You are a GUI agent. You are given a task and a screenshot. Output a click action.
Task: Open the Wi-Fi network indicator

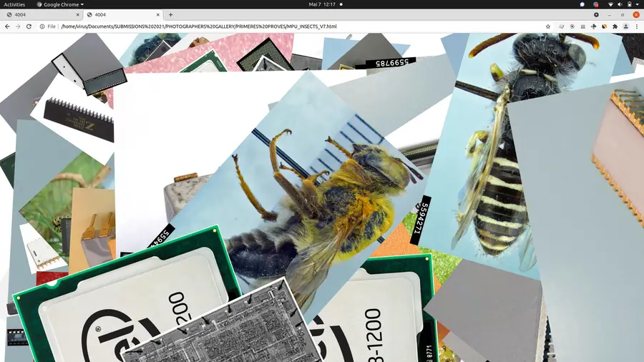(611, 4)
